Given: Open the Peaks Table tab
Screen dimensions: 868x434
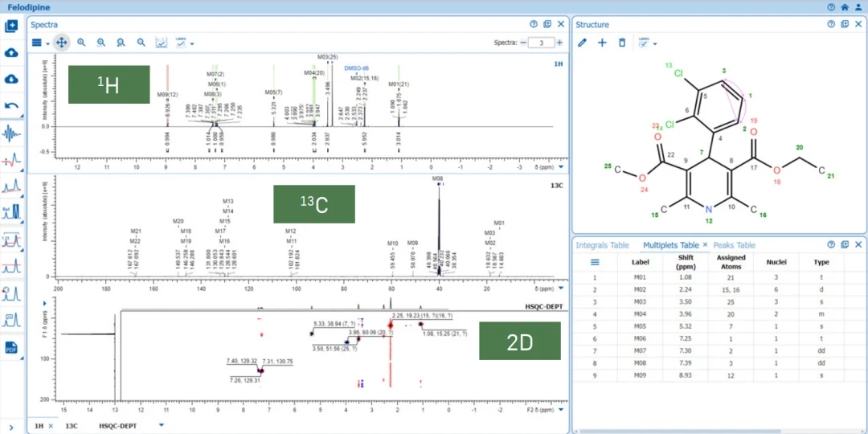Looking at the screenshot, I should pyautogui.click(x=734, y=244).
